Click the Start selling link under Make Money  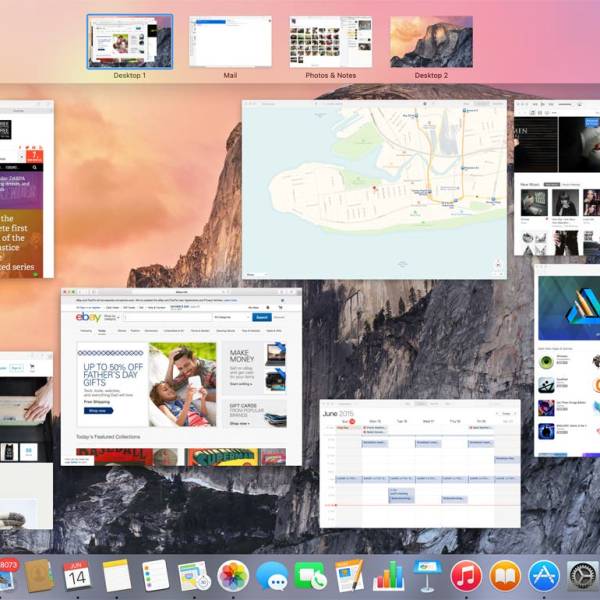pyautogui.click(x=241, y=384)
